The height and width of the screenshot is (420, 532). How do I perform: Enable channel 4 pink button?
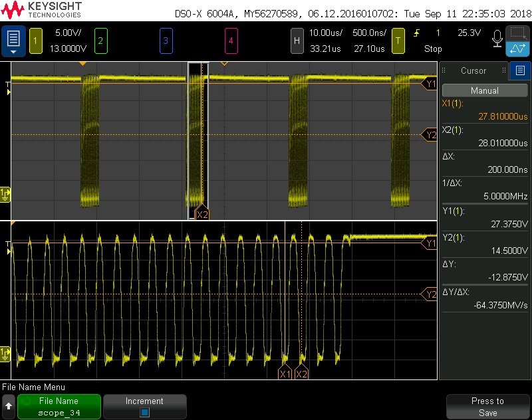(231, 41)
